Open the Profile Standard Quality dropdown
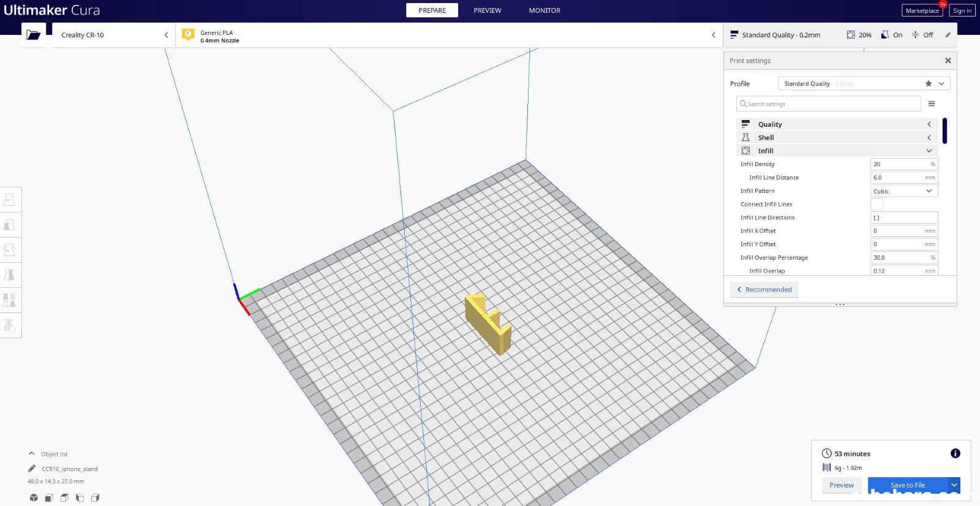Image resolution: width=980 pixels, height=506 pixels. [x=864, y=83]
